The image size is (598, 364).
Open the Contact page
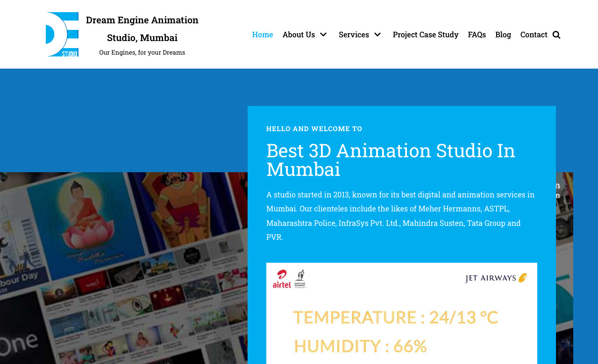pyautogui.click(x=534, y=35)
